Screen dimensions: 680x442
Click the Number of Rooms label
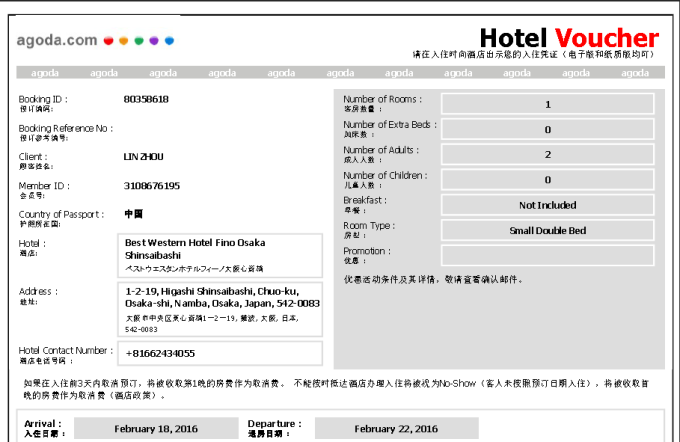pos(382,99)
